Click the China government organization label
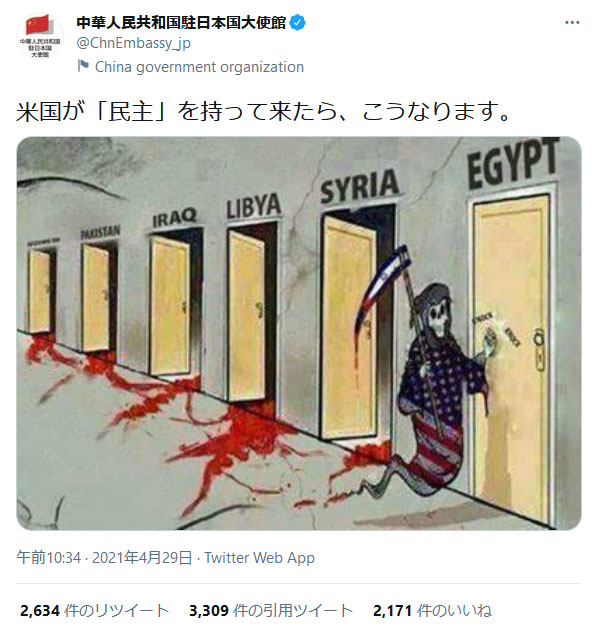 pos(199,67)
